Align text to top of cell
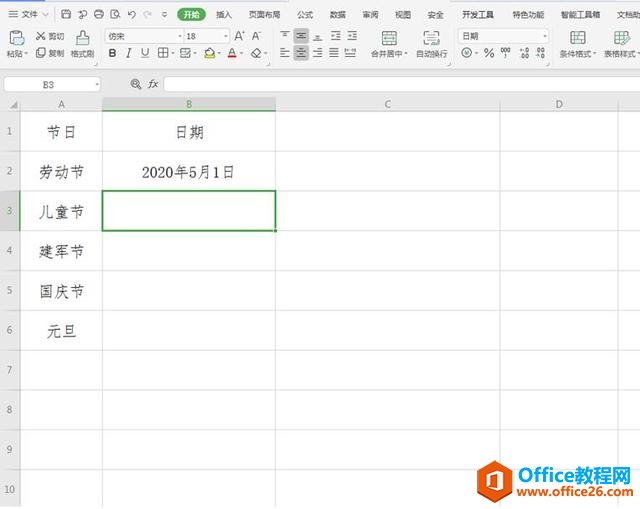The width and height of the screenshot is (640, 509). click(x=285, y=36)
